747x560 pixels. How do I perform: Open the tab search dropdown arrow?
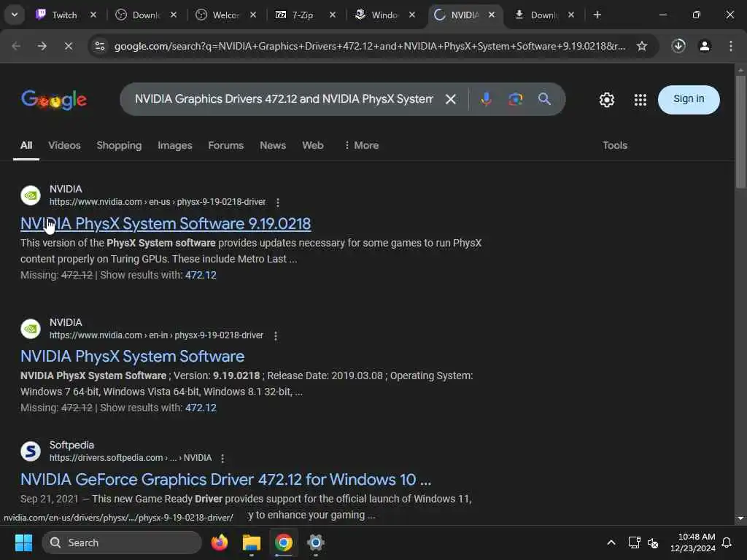(x=15, y=15)
